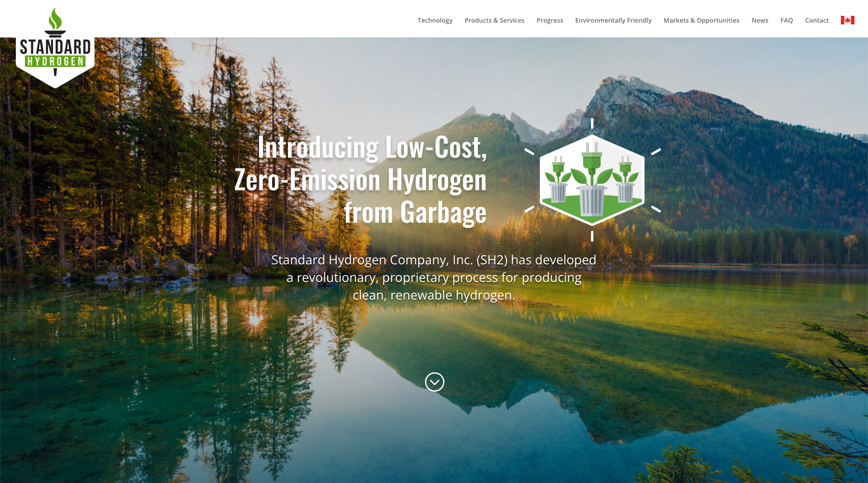Open the Technology menu item

[435, 20]
